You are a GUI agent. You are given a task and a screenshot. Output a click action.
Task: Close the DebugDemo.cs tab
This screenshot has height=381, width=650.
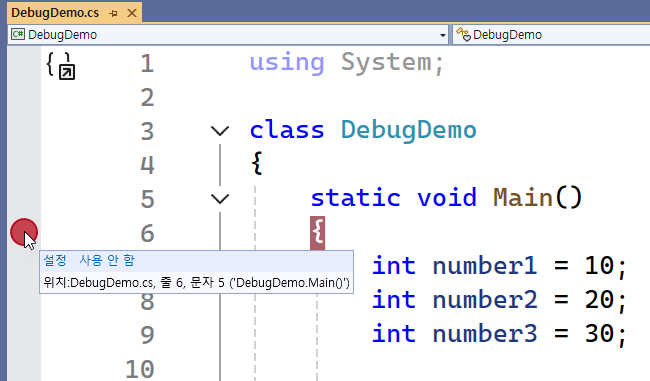pos(132,13)
